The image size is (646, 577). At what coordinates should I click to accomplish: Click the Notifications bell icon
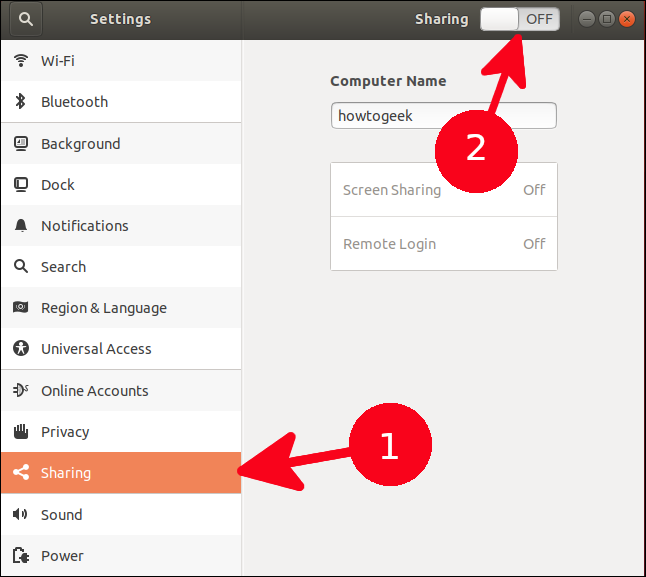coord(21,226)
